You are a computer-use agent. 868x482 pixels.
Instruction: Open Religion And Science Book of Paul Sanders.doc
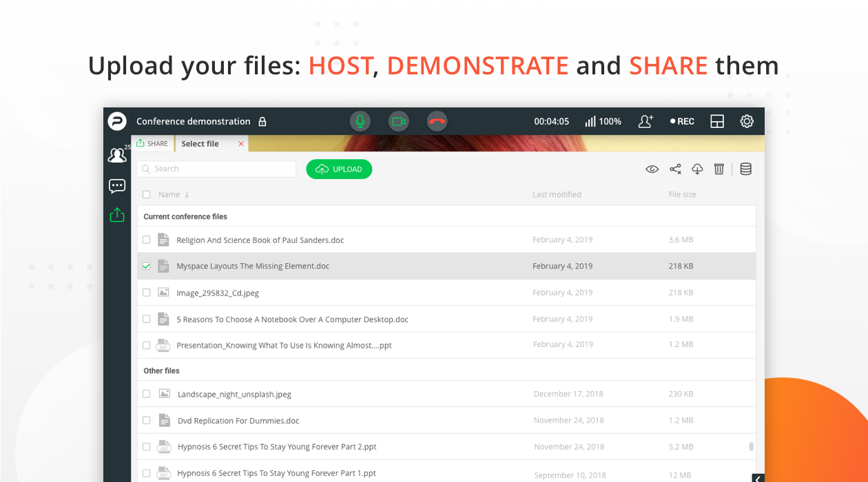[260, 240]
